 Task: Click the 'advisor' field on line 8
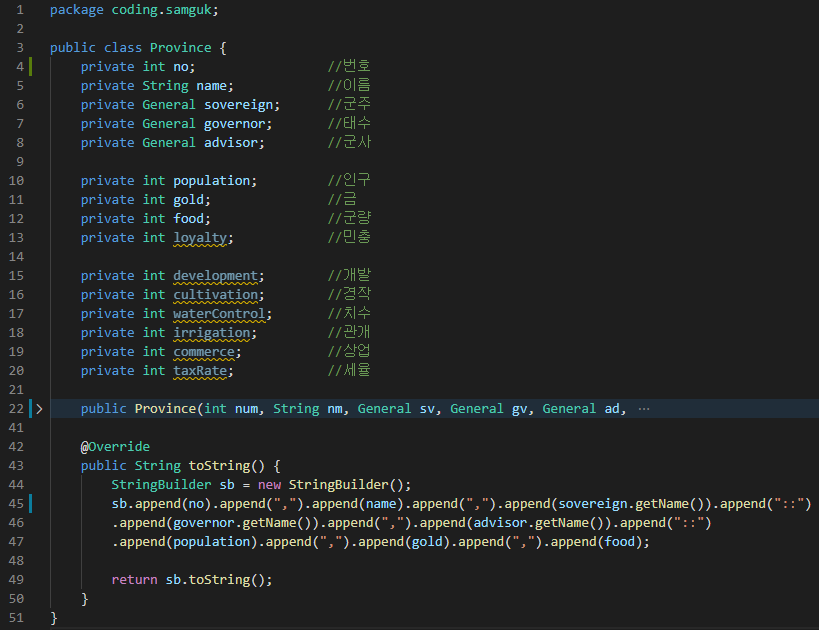point(231,143)
